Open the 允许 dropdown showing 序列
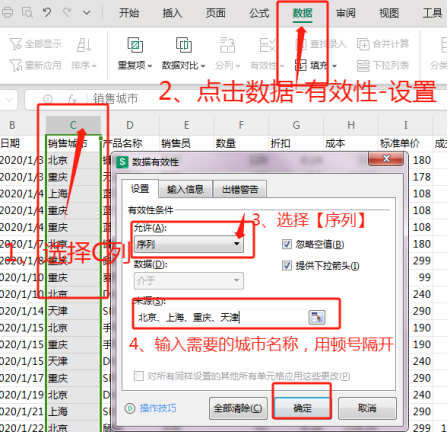Screen dimensions: 448x432 (x=189, y=244)
